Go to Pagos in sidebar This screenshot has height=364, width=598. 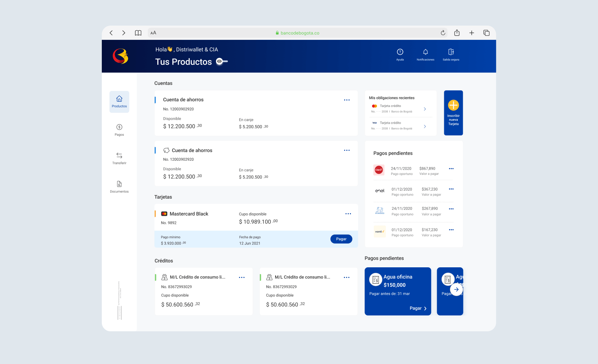pos(119,130)
